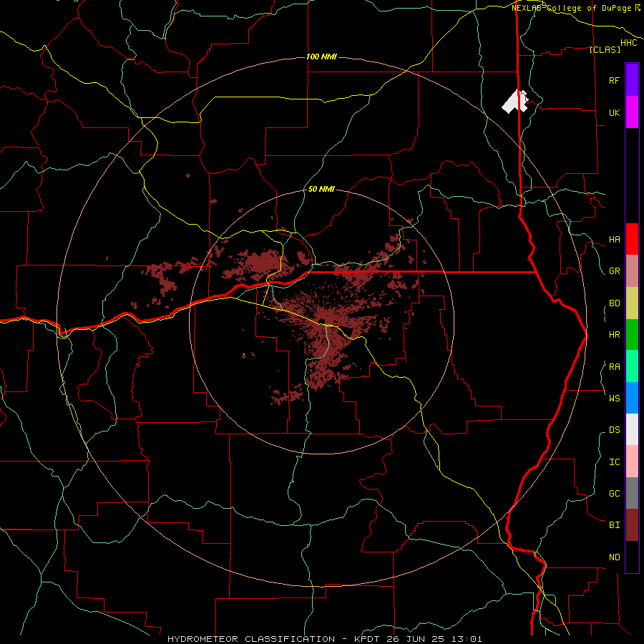Viewport: 644px width, 644px height.
Task: Select the GC gray legend swatch
Action: click(x=632, y=493)
